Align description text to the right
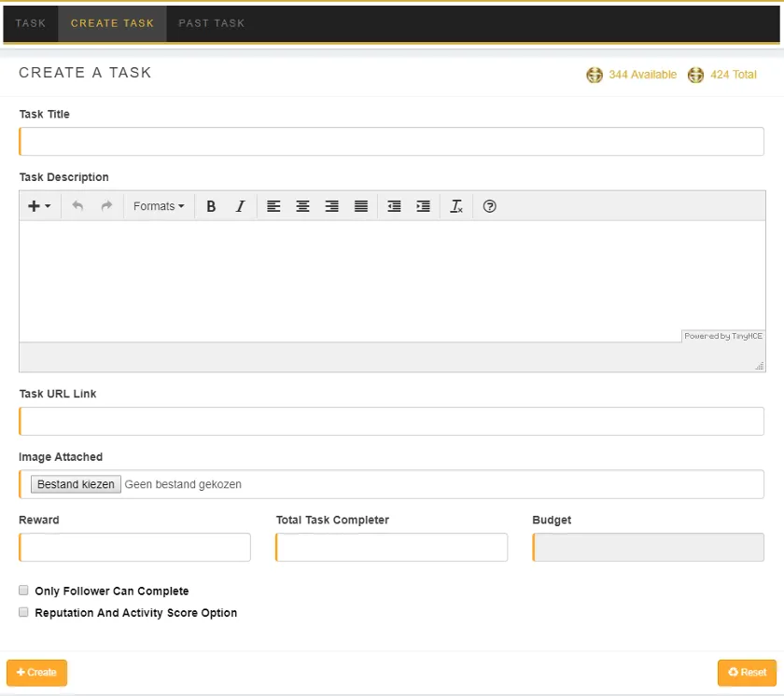Screen dimensions: 784x696 [331, 206]
